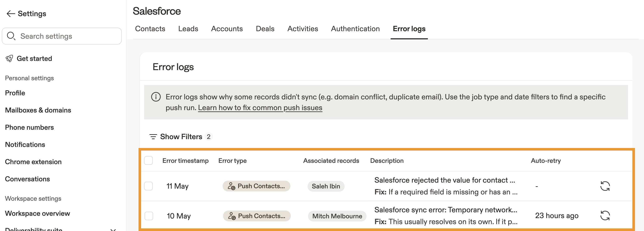Open the Authentication tab
This screenshot has height=231, width=644.
coord(355,29)
